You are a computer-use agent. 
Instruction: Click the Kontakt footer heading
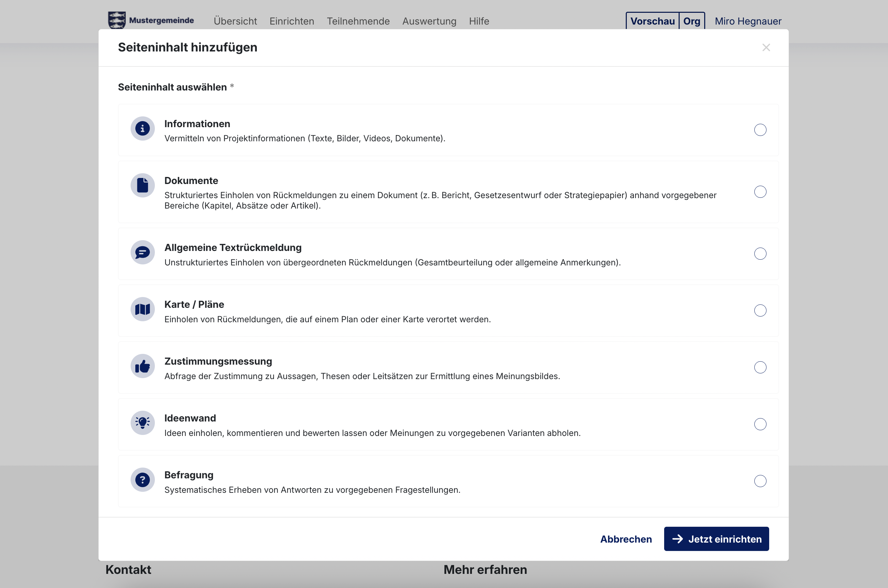[128, 569]
